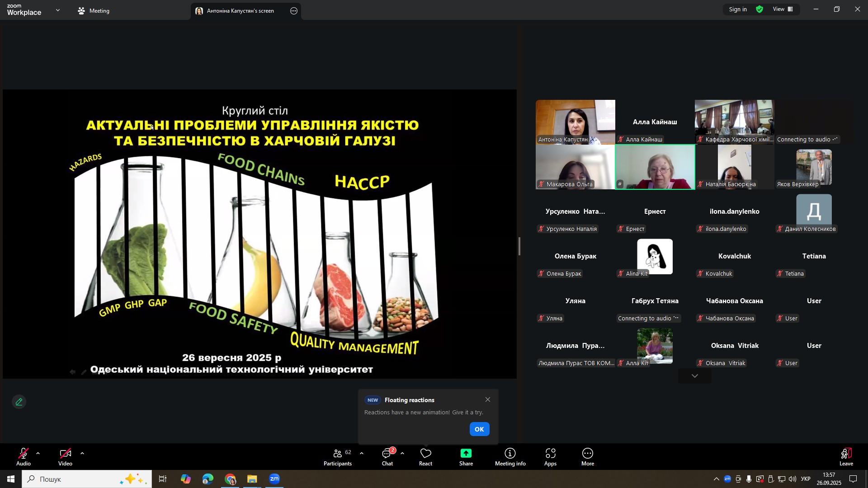Click the Sign in link
Viewport: 868px width, 488px height.
[x=738, y=9]
